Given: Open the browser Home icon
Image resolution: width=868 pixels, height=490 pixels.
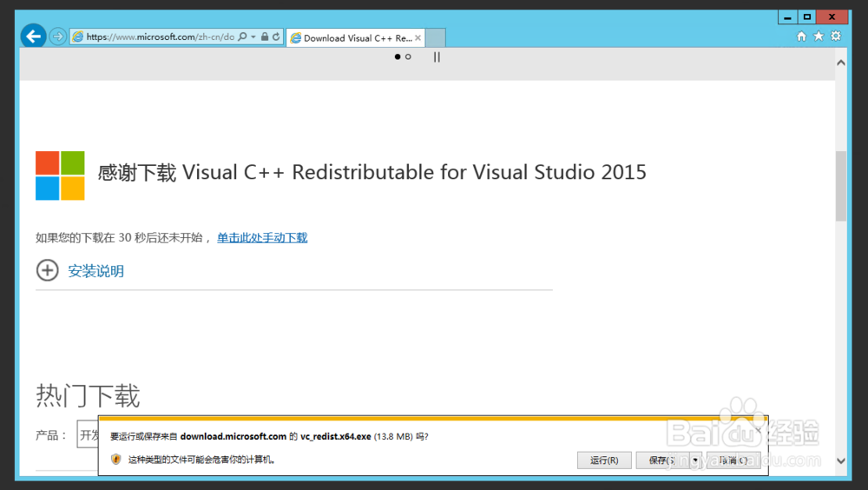Looking at the screenshot, I should tap(801, 36).
